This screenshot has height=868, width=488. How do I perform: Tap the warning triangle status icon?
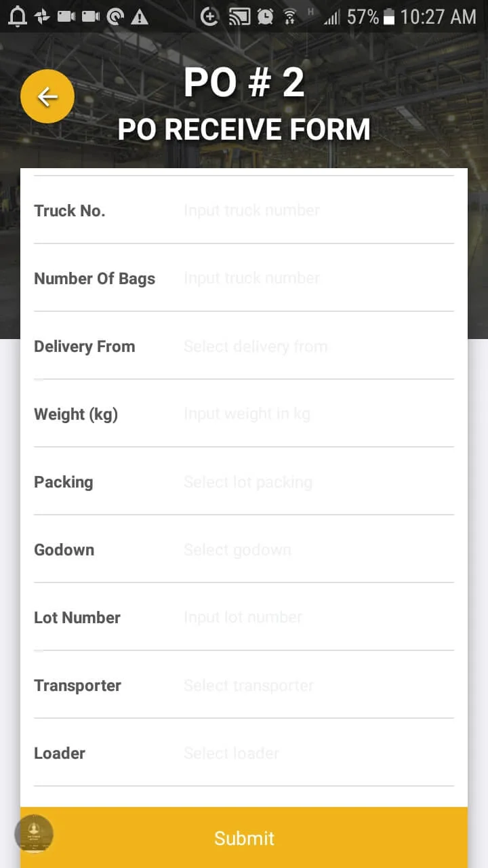[x=140, y=16]
